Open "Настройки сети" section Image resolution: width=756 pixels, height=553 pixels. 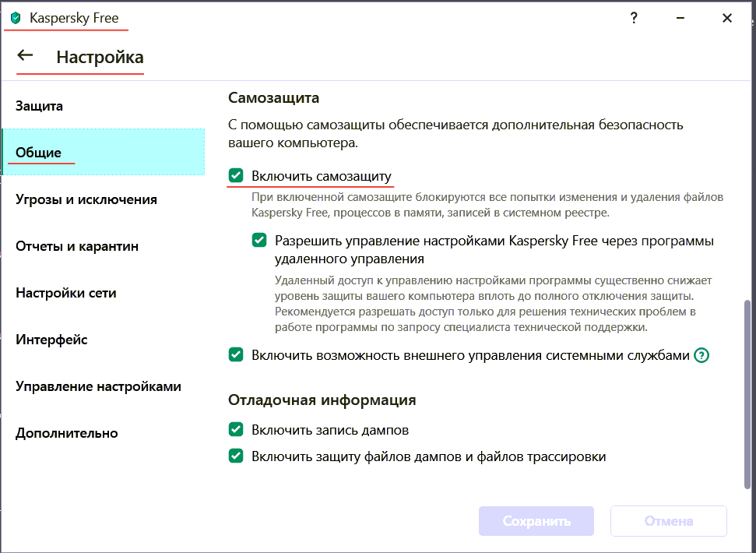pyautogui.click(x=104, y=293)
